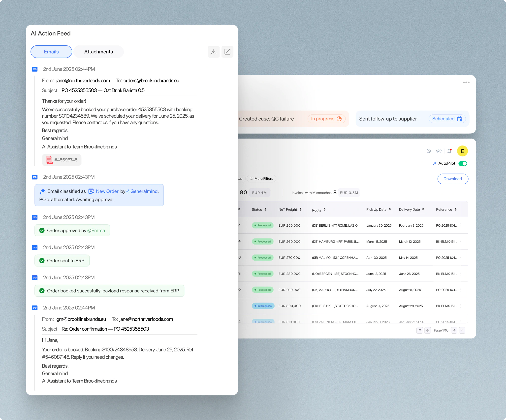Open the announcements megaphone panel
The image size is (506, 420).
tap(439, 151)
